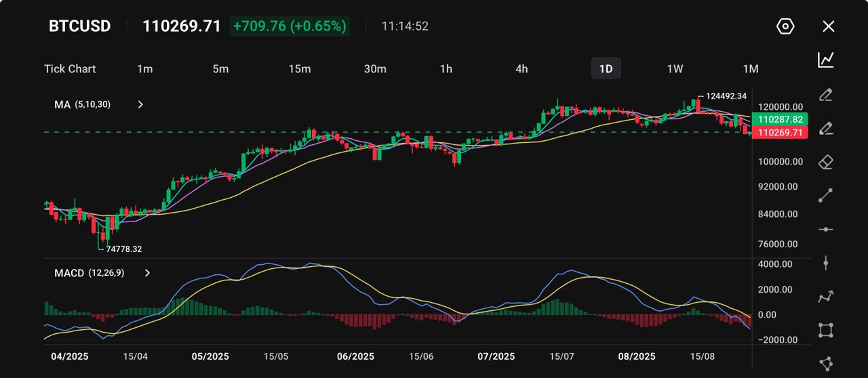
Task: Select the Eraser tool
Action: pyautogui.click(x=825, y=162)
